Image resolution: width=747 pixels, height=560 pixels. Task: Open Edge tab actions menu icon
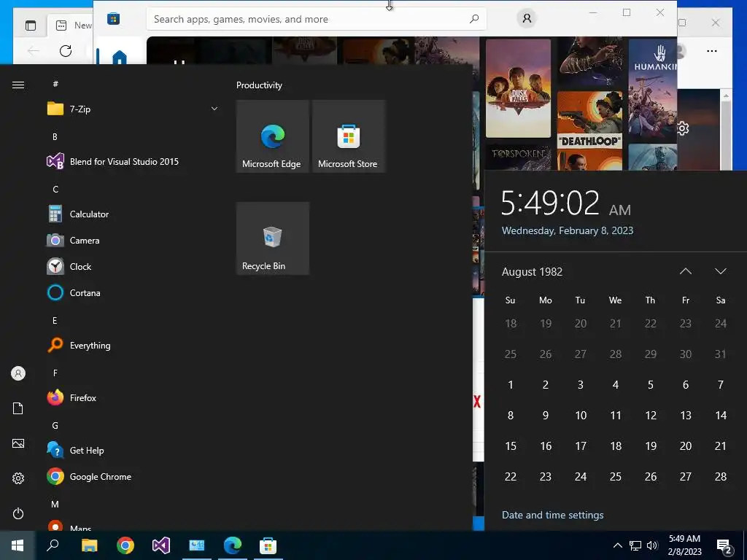31,26
